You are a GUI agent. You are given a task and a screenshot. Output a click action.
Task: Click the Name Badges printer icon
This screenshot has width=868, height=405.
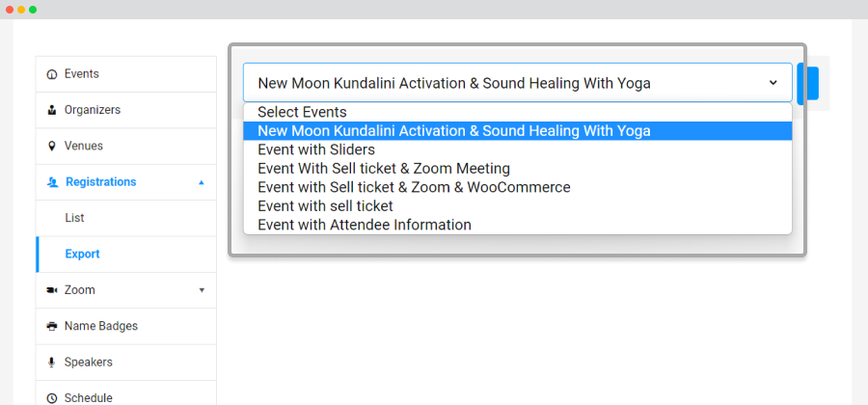click(52, 327)
